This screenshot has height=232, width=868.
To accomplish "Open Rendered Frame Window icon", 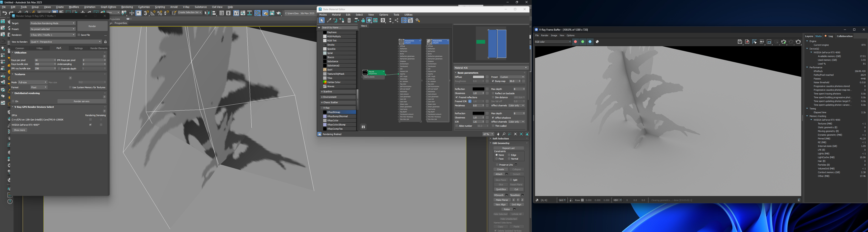I will [272, 13].
